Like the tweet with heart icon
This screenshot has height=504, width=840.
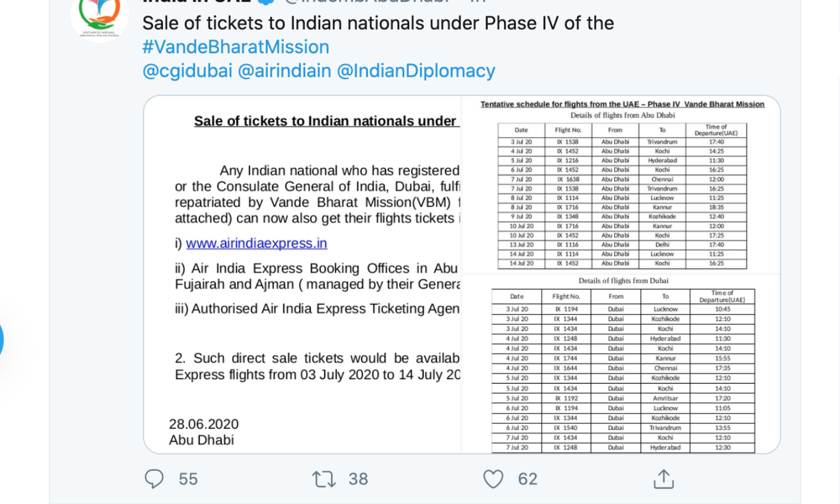493,479
